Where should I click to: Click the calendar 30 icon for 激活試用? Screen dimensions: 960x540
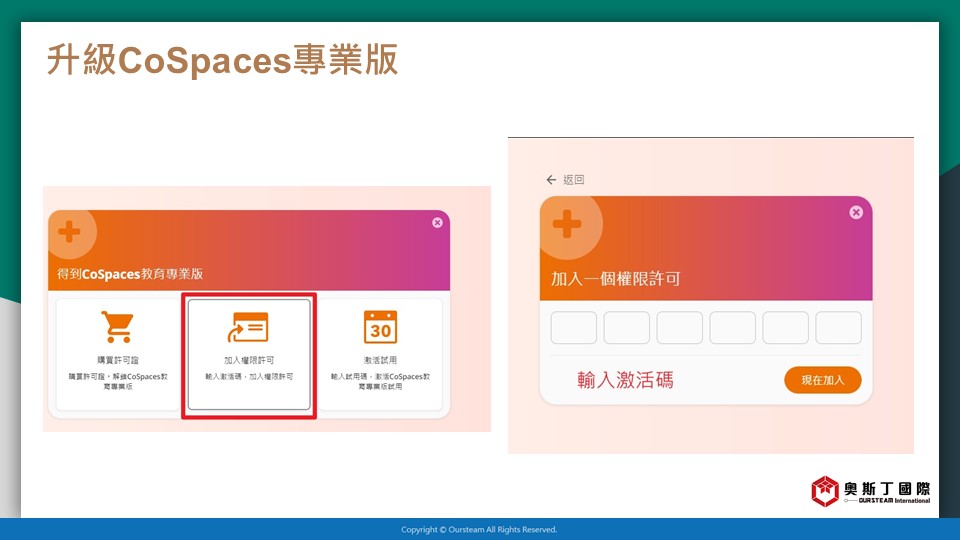[380, 327]
